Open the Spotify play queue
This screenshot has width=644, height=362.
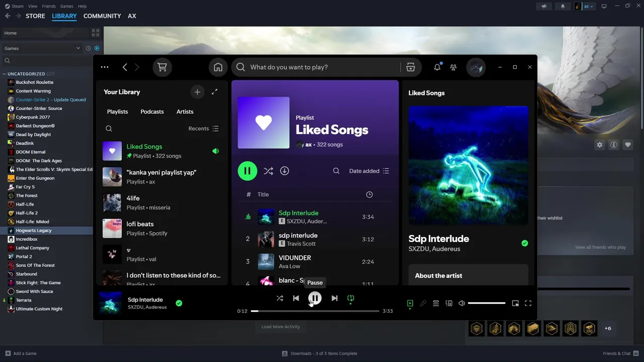point(436,303)
